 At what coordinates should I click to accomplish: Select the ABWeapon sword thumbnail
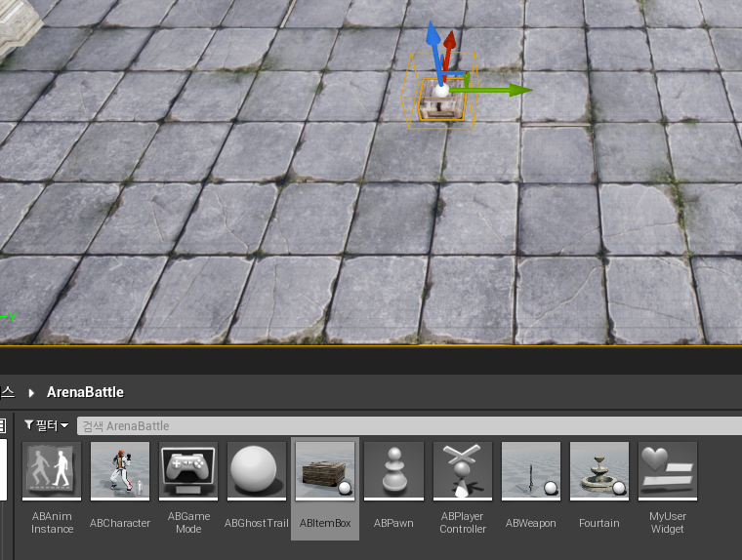point(531,470)
